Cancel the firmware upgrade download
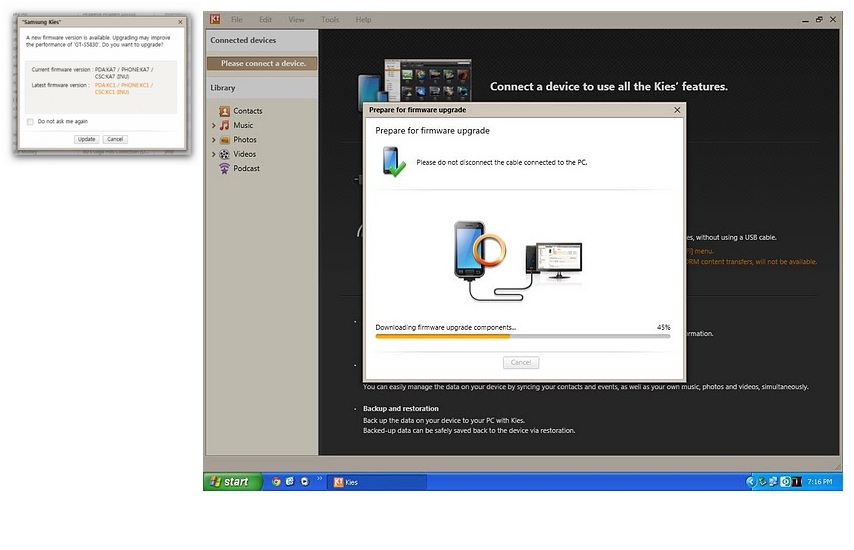 coord(521,362)
